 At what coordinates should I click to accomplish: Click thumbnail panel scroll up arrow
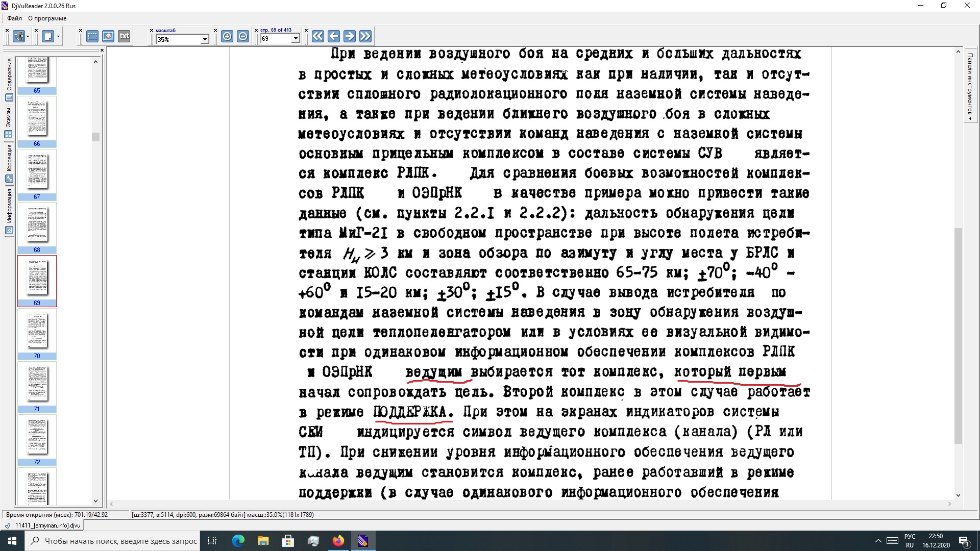(x=95, y=62)
